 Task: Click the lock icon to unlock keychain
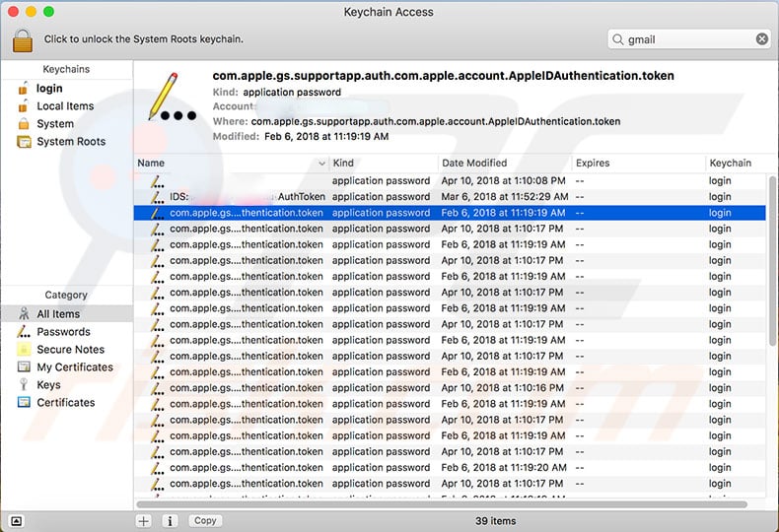pyautogui.click(x=23, y=39)
